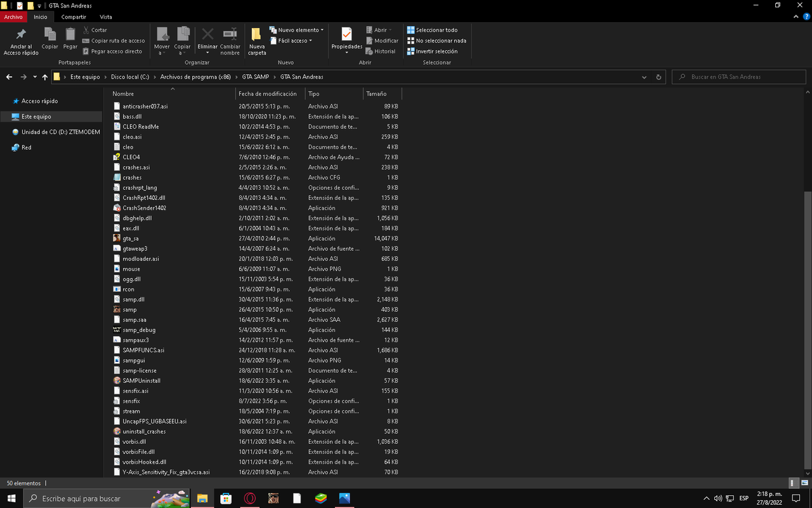Select the uninstall_crashes application icon
The image size is (812, 508).
(117, 431)
